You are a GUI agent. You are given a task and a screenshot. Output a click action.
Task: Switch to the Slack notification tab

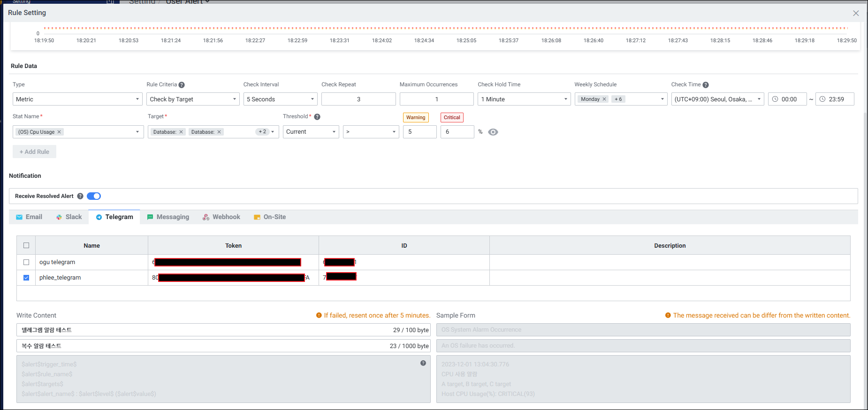[x=69, y=217]
